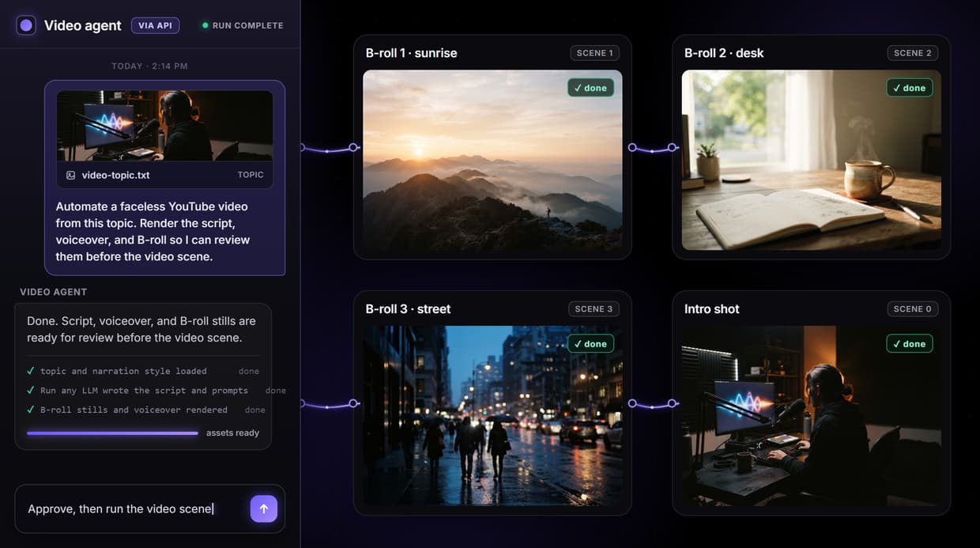
Task: Click the 'B-roll 3 · street' card title
Action: [408, 308]
